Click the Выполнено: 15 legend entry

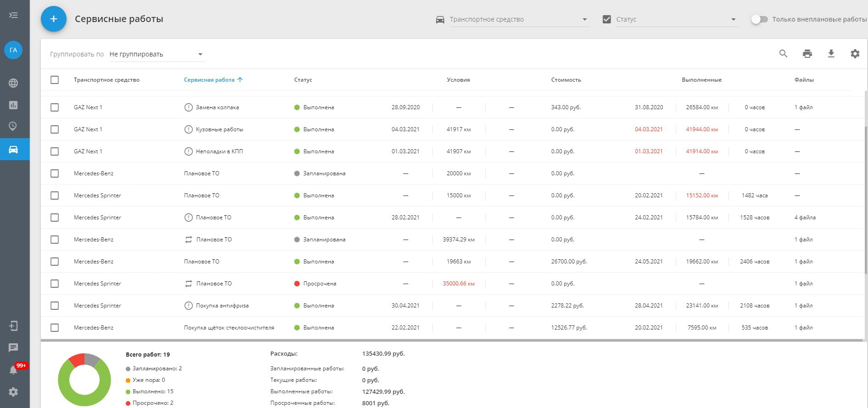[150, 391]
